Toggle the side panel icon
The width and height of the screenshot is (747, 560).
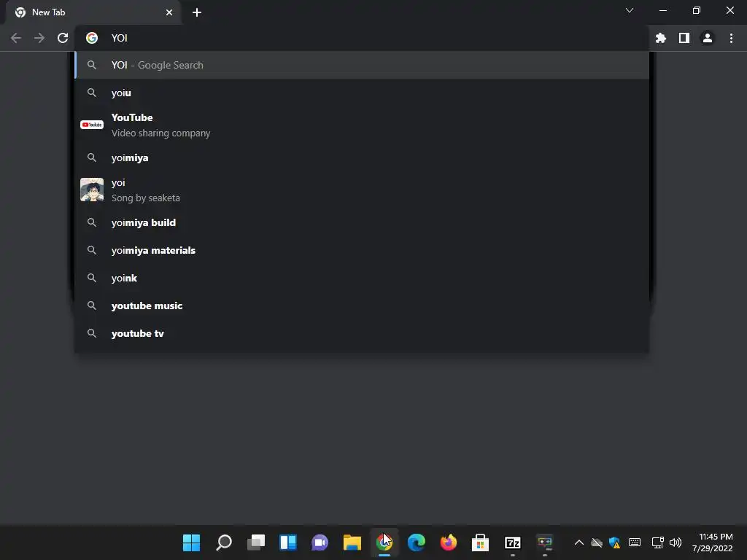[x=684, y=38]
